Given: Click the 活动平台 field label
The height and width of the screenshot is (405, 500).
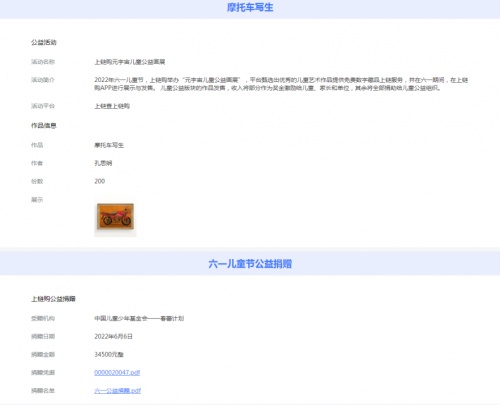Looking at the screenshot, I should pos(43,106).
